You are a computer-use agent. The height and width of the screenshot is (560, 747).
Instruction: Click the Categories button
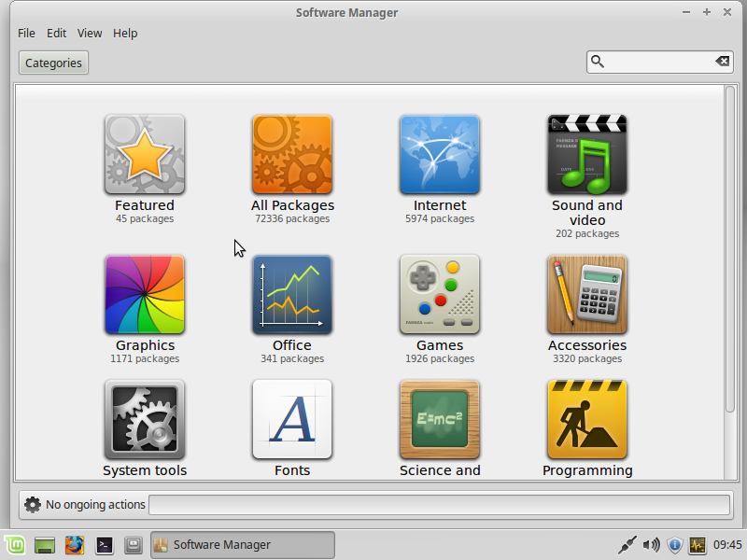point(53,63)
